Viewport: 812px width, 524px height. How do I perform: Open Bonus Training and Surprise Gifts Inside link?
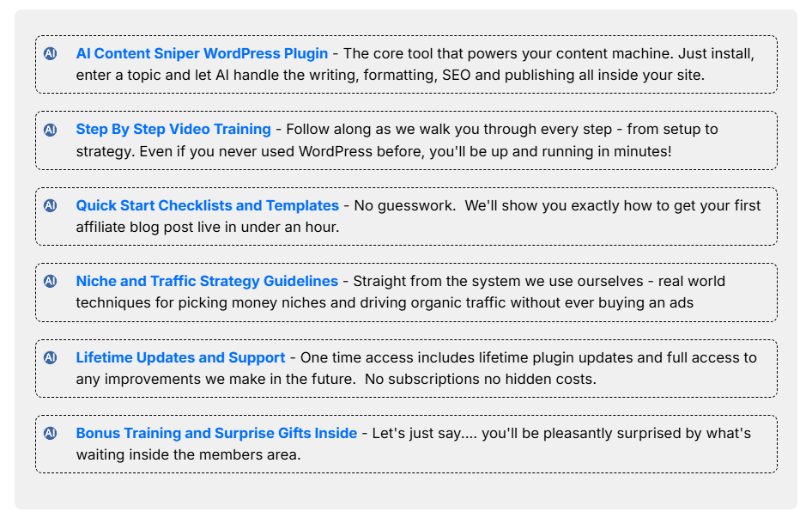(216, 434)
